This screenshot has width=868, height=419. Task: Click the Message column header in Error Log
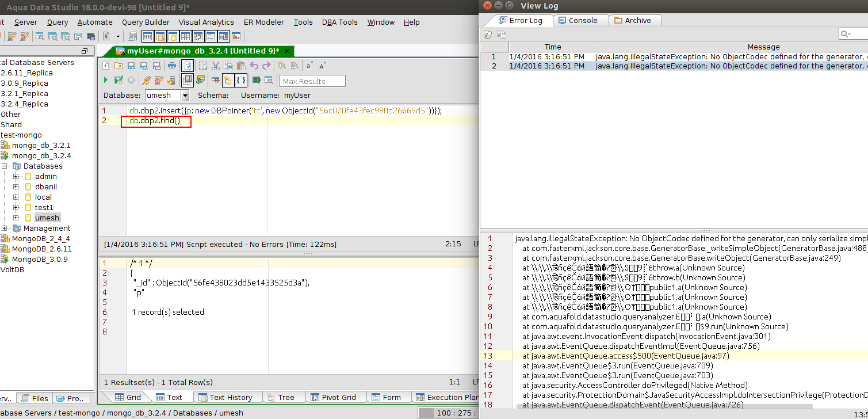732,47
